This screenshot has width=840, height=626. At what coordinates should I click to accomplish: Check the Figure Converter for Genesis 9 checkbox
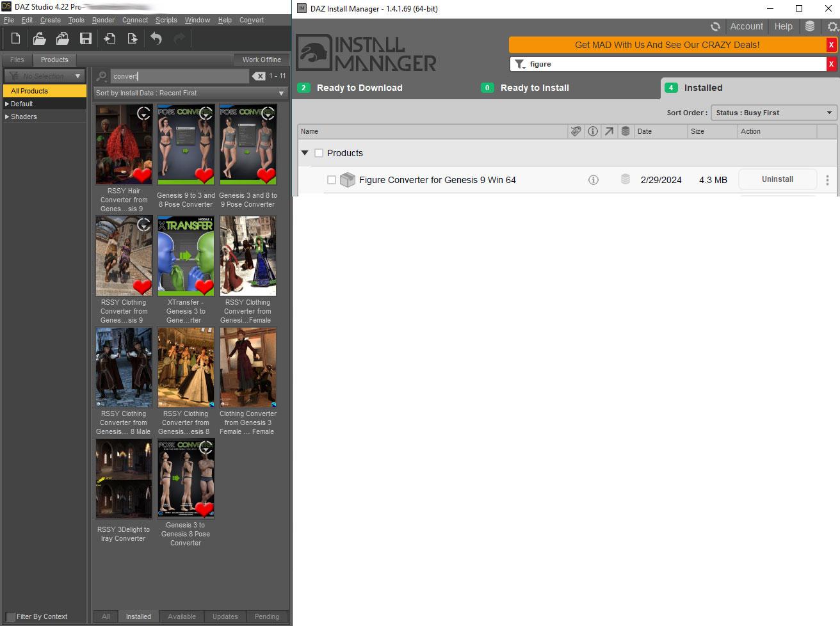pyautogui.click(x=332, y=180)
